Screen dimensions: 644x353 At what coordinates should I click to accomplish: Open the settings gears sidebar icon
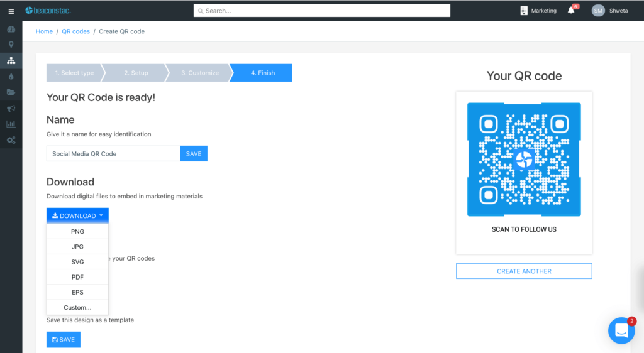click(11, 140)
